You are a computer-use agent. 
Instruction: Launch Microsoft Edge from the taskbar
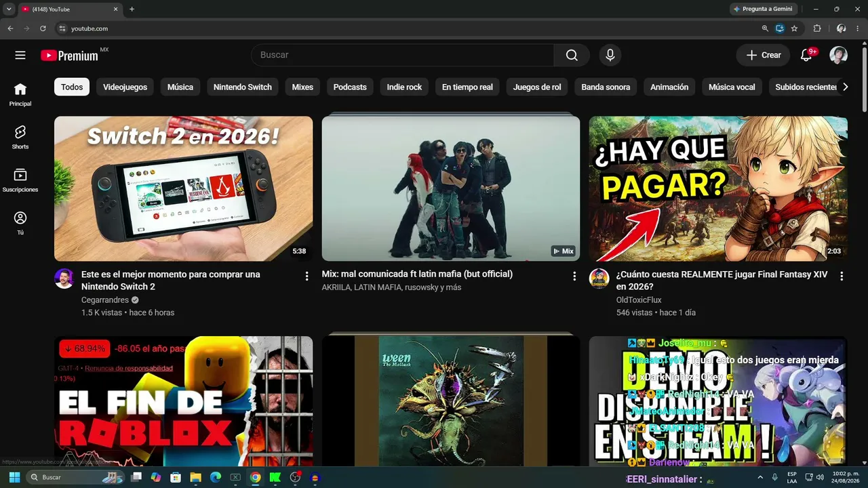[x=216, y=477]
